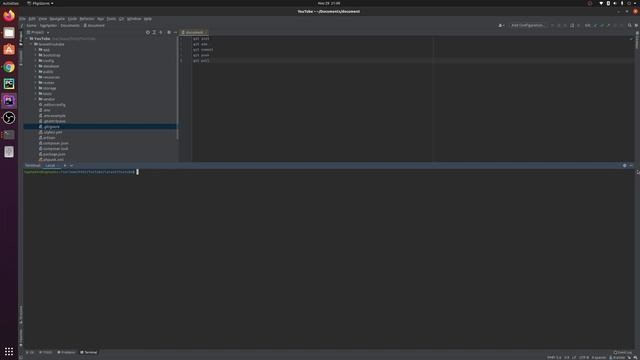Click the Documents breadcrumb
Image resolution: width=640 pixels, height=360 pixels.
[x=70, y=25]
